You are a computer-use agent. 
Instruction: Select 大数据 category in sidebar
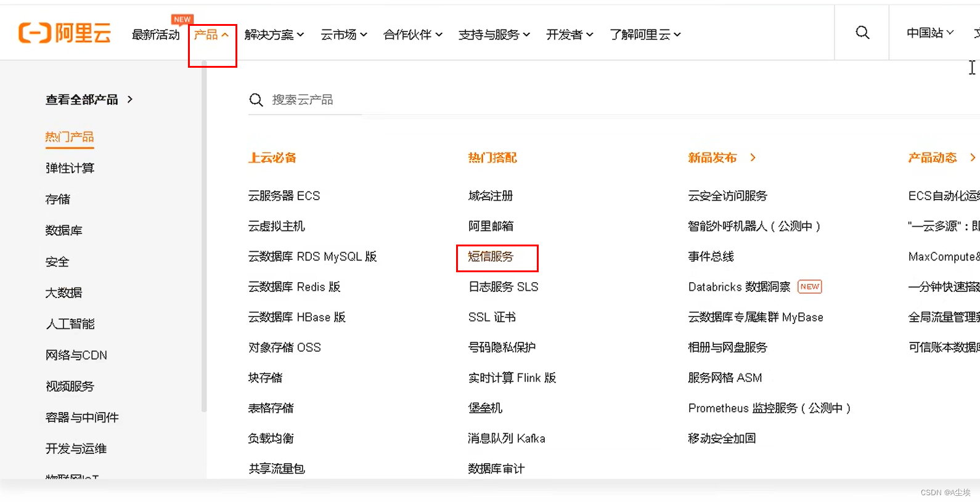(63, 293)
